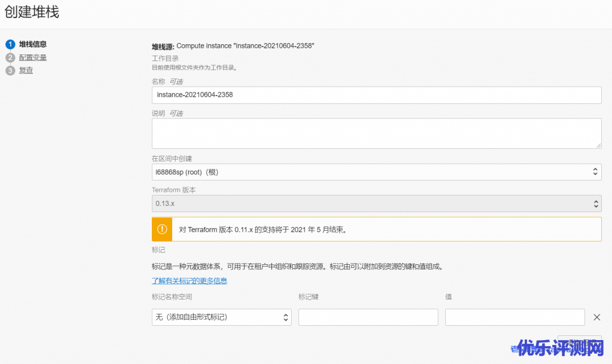Click the step 2 circle icon
612x364 pixels.
pyautogui.click(x=10, y=57)
